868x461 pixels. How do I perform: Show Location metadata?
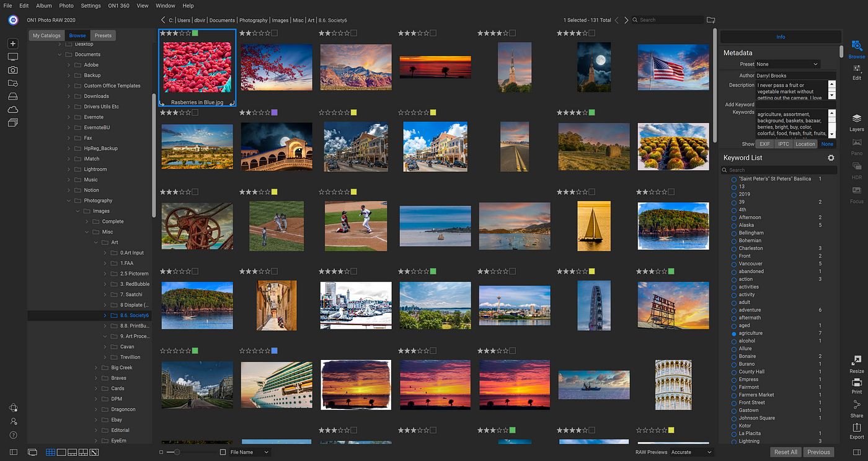click(x=805, y=144)
